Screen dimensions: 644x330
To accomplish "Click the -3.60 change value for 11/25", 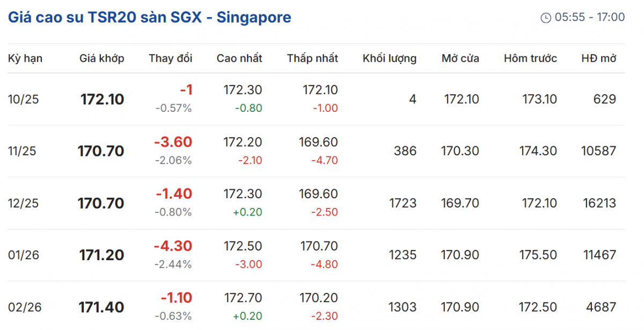I will coord(173,142).
